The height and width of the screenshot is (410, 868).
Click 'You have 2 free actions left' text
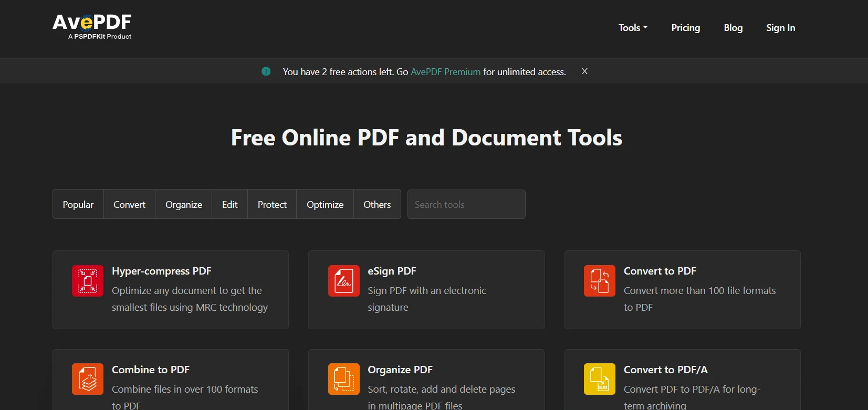click(338, 71)
